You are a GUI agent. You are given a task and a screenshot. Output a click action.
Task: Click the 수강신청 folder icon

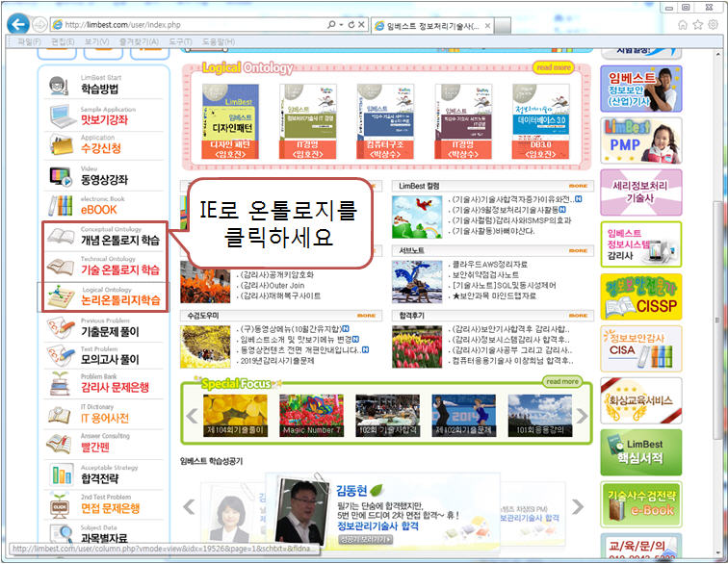(62, 144)
